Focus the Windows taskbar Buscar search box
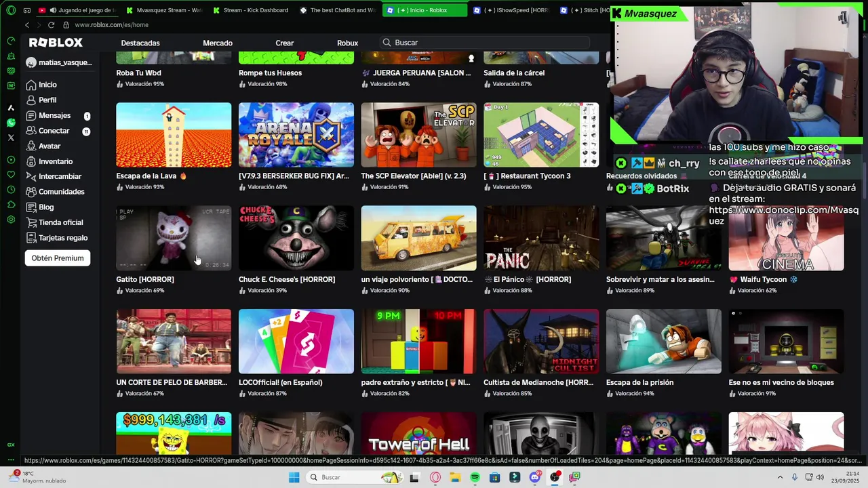Screen dimensions: 868x488 coord(355,477)
